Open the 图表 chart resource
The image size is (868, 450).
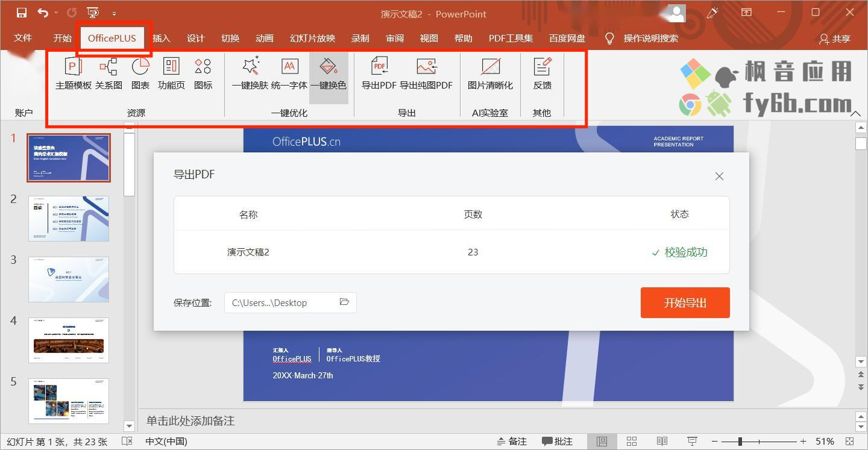pyautogui.click(x=140, y=73)
